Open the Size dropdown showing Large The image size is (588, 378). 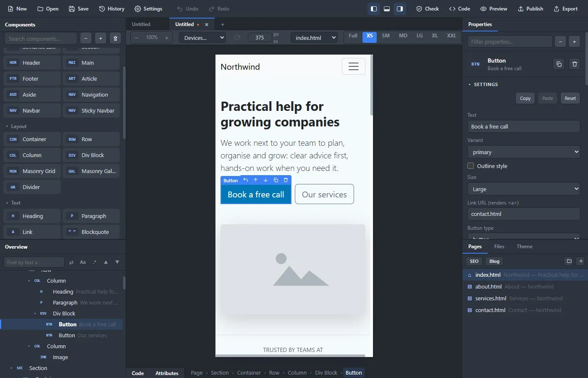tap(524, 189)
